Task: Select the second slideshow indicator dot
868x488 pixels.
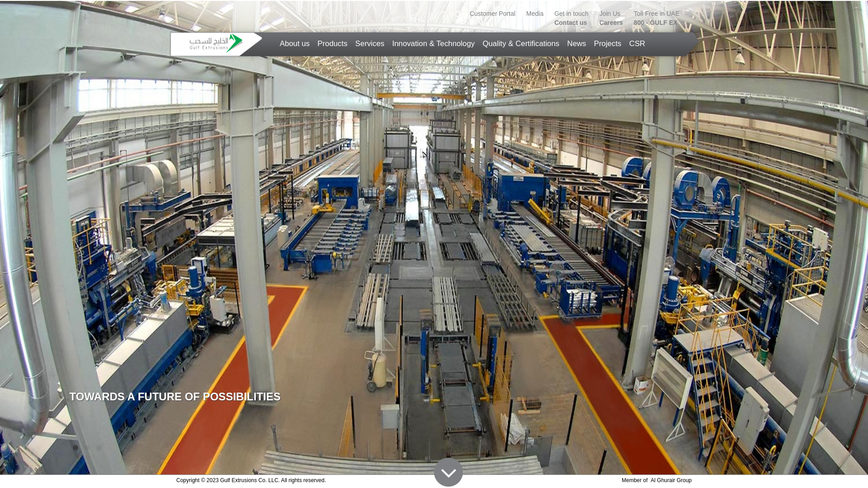Action: 87,448
